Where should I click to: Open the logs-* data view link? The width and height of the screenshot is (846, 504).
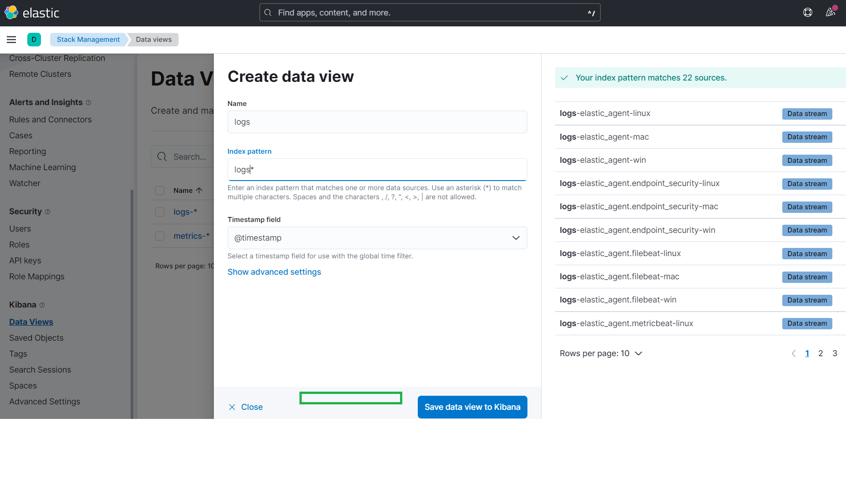point(185,212)
